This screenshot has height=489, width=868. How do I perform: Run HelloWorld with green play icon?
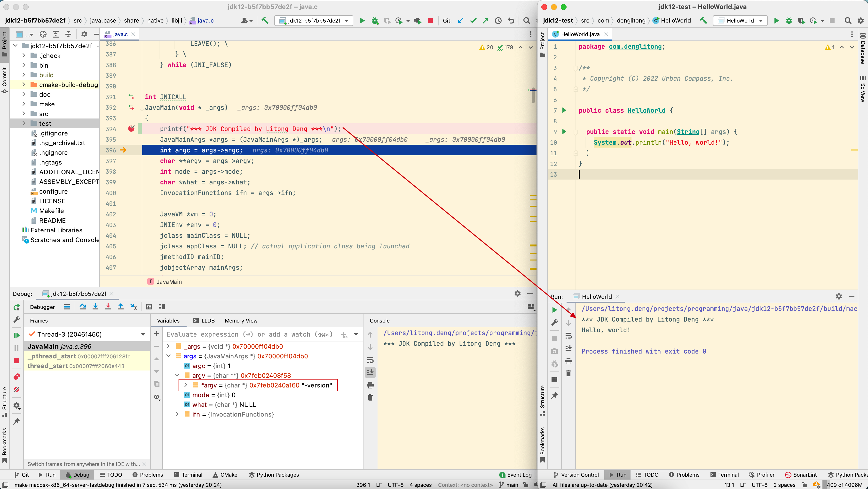click(x=776, y=21)
